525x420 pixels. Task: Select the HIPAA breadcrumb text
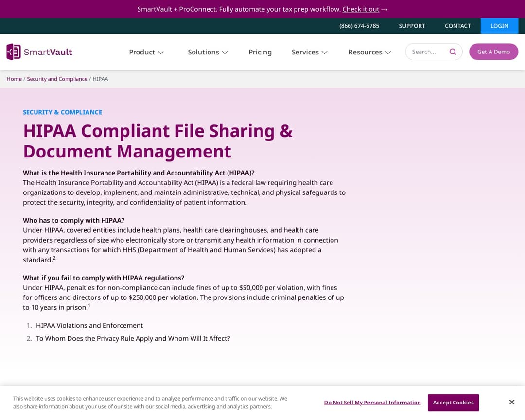pos(100,79)
